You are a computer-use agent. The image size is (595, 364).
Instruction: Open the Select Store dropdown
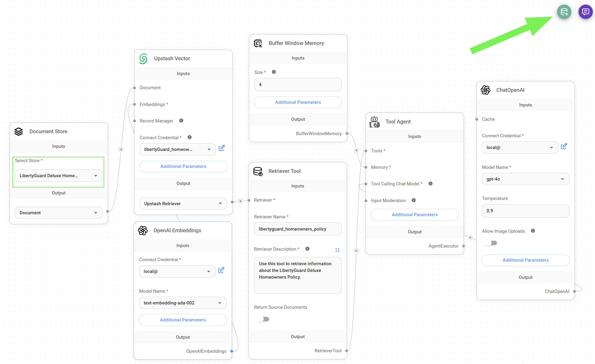click(x=58, y=176)
